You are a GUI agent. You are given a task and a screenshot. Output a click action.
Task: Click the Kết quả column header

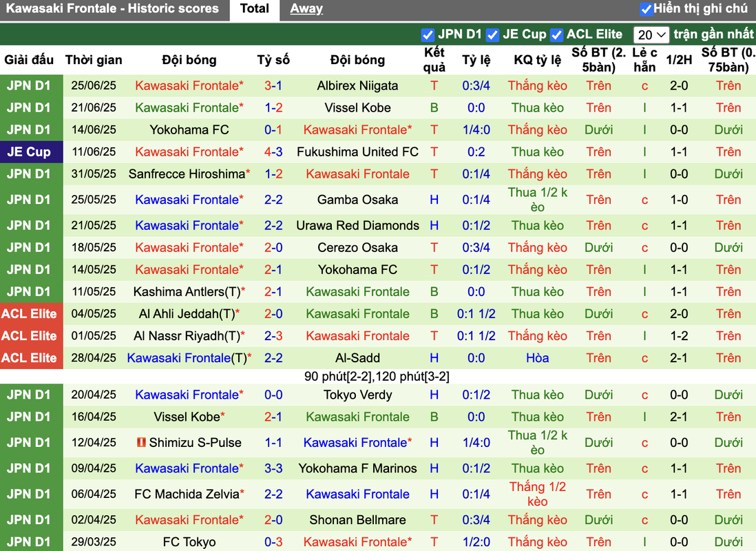pyautogui.click(x=434, y=60)
